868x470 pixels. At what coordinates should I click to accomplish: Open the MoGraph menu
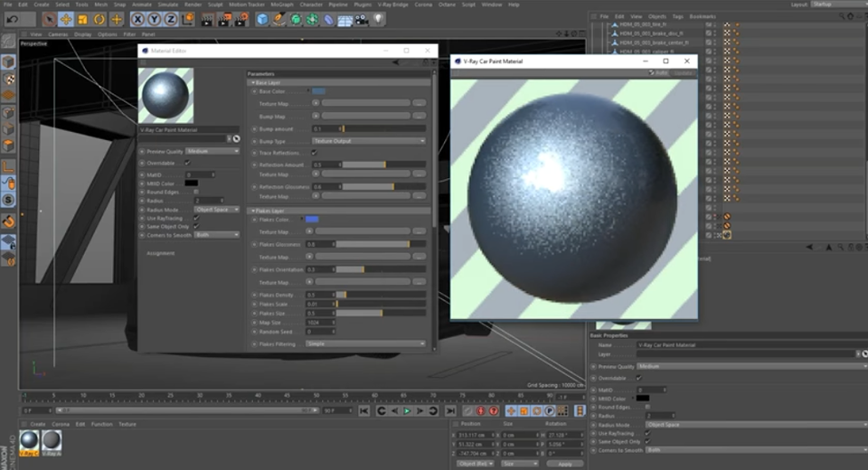pyautogui.click(x=282, y=5)
